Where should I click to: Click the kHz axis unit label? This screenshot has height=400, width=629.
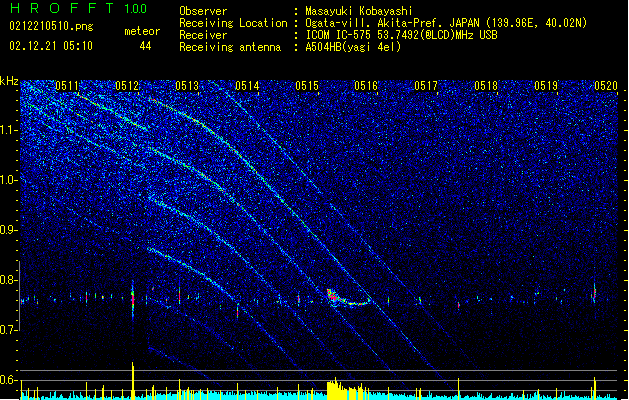9,81
